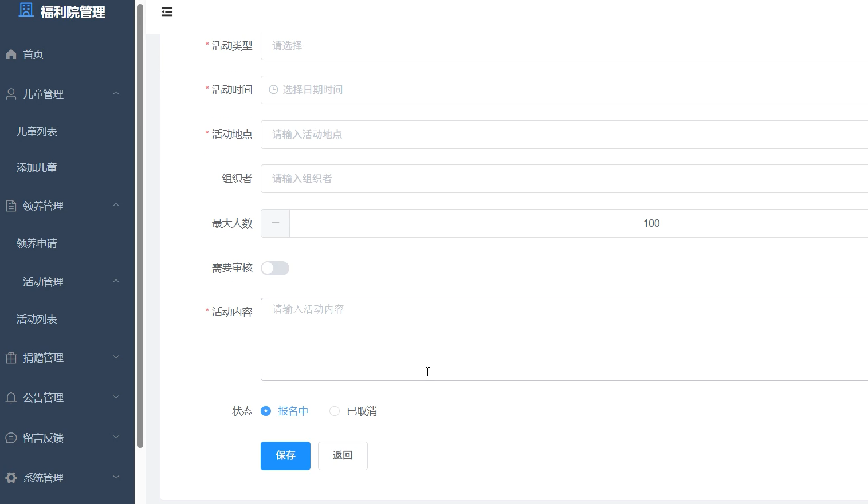Image resolution: width=868 pixels, height=504 pixels.
Task: Click the chat bubble icon beside 留言反馈
Action: (x=11, y=438)
